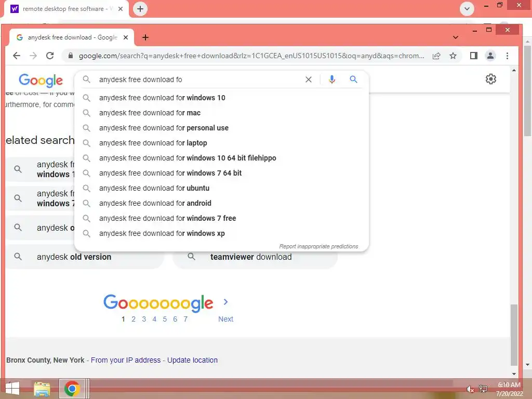Bookmark this page with the star icon

(x=453, y=56)
